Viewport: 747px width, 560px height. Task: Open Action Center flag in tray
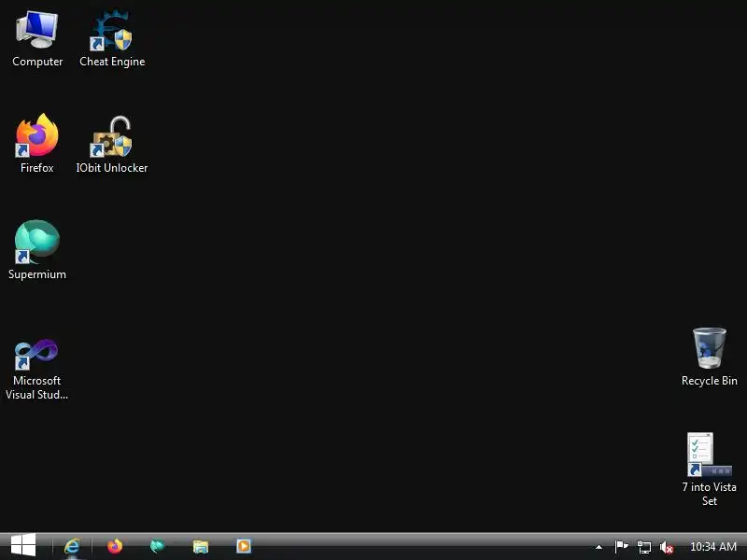click(621, 547)
